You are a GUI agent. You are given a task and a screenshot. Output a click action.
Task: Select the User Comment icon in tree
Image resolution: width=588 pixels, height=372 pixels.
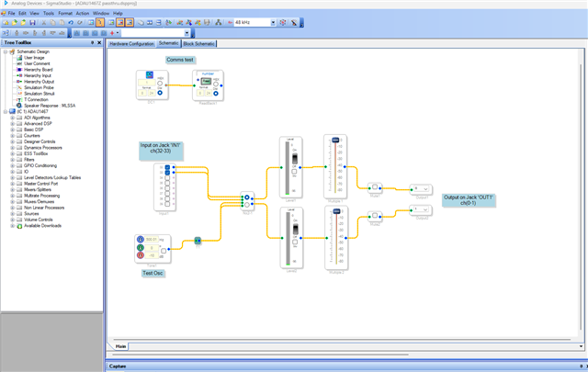click(x=19, y=63)
